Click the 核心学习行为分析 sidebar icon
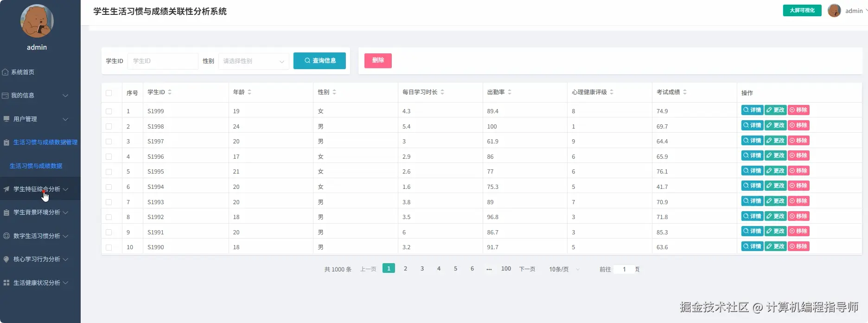This screenshot has height=323, width=868. point(6,259)
